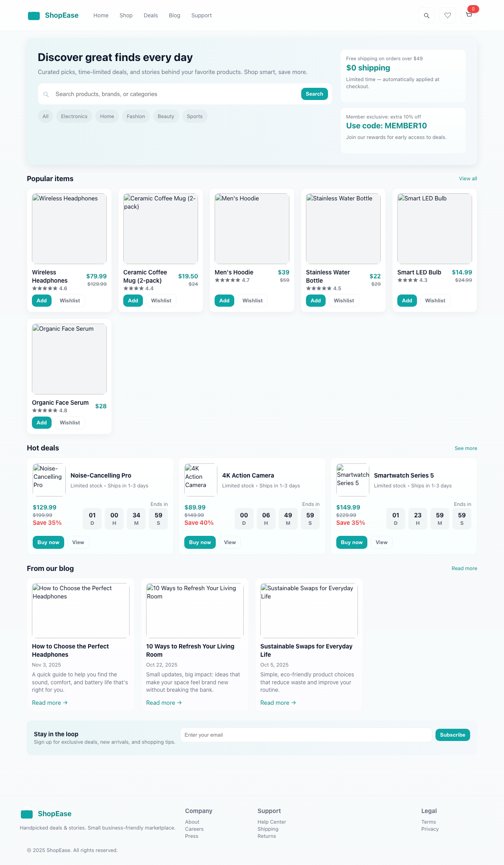Navigate to the Deals menu item

[x=150, y=15]
